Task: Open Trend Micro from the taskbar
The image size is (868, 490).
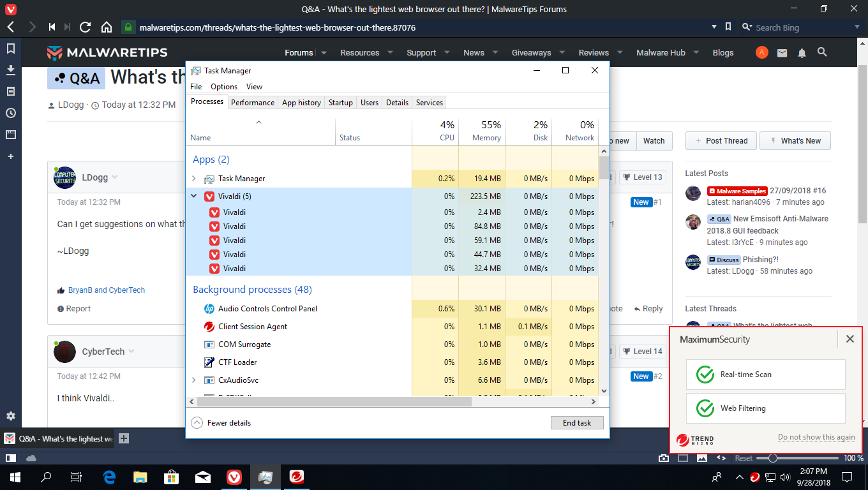Action: [297, 477]
